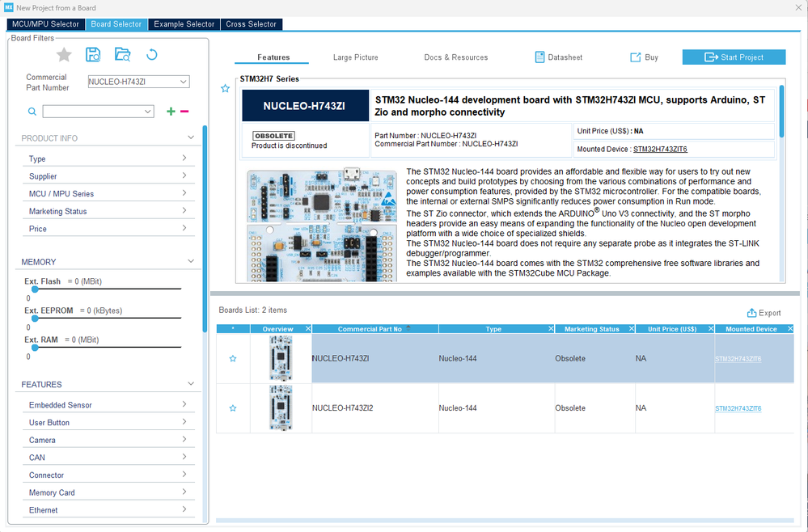
Task: Open the Buy link icon
Action: tap(636, 57)
